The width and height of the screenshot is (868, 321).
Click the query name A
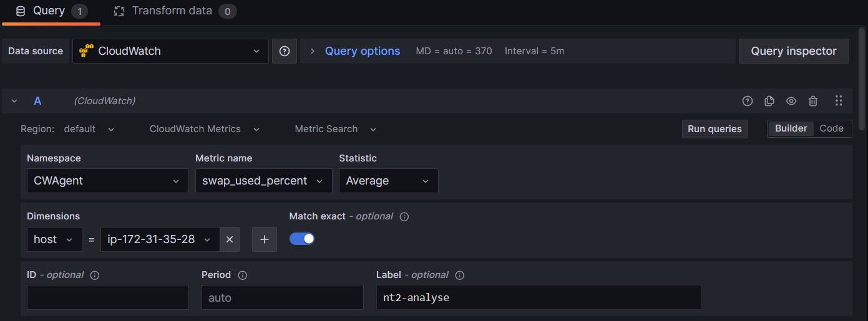(37, 101)
